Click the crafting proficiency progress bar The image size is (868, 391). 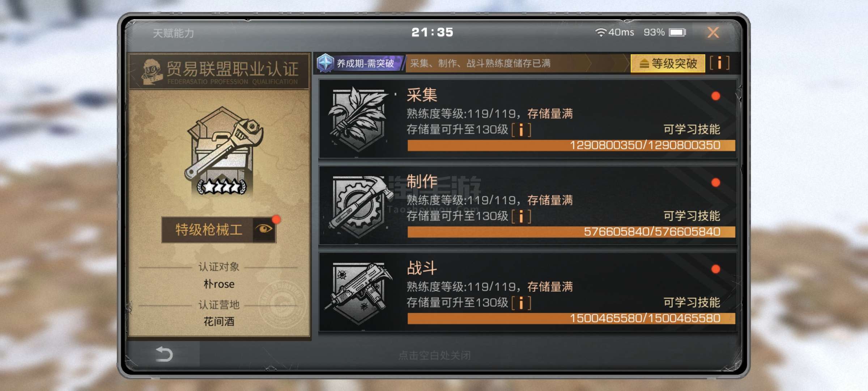(571, 232)
